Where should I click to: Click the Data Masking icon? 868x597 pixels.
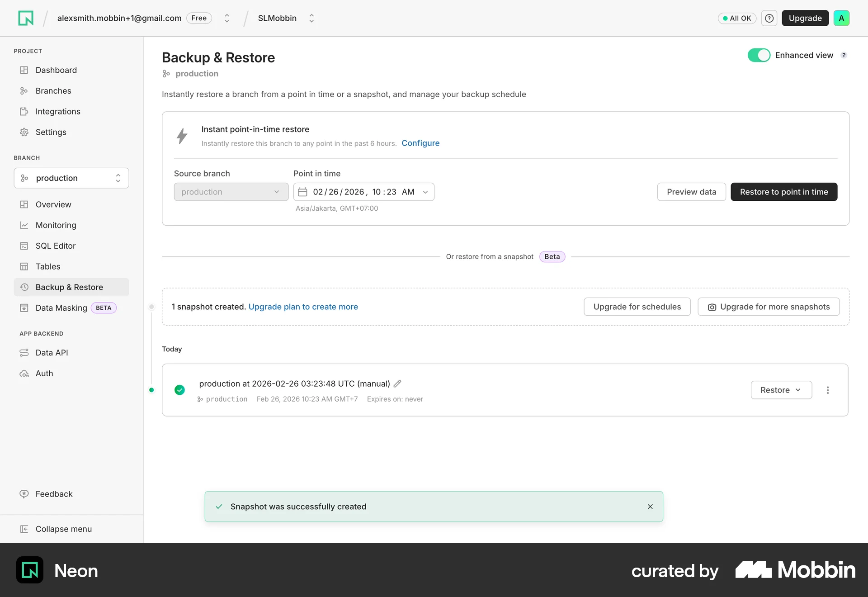pyautogui.click(x=24, y=308)
